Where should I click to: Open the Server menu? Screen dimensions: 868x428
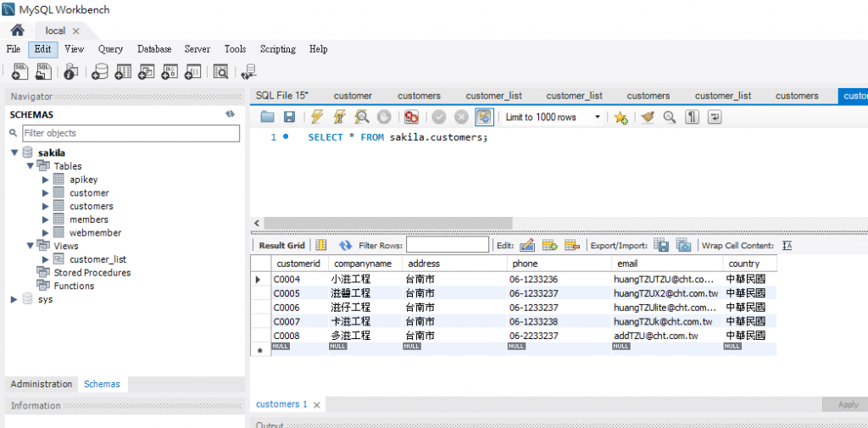point(198,48)
